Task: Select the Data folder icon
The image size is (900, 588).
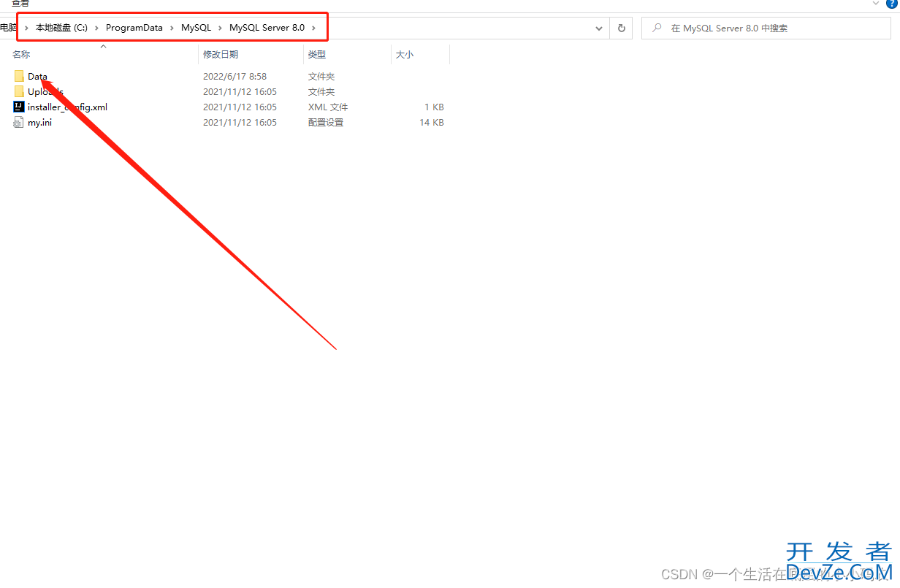Action: click(19, 76)
